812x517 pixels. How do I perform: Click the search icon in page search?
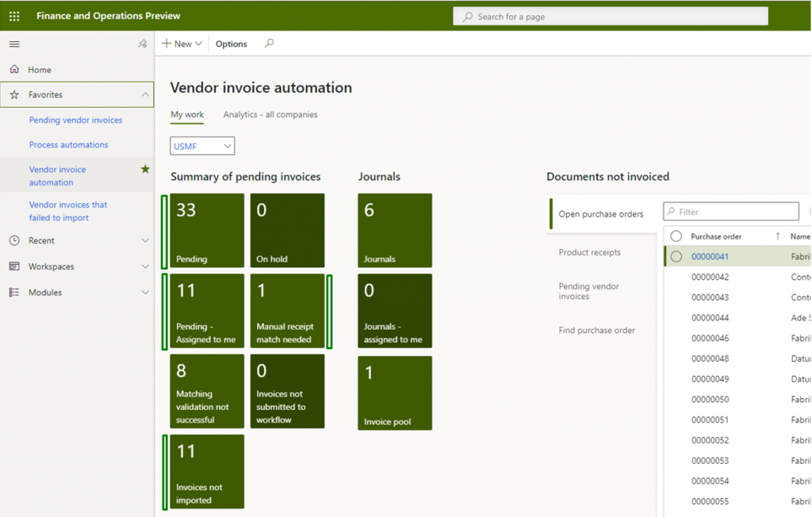[x=468, y=17]
